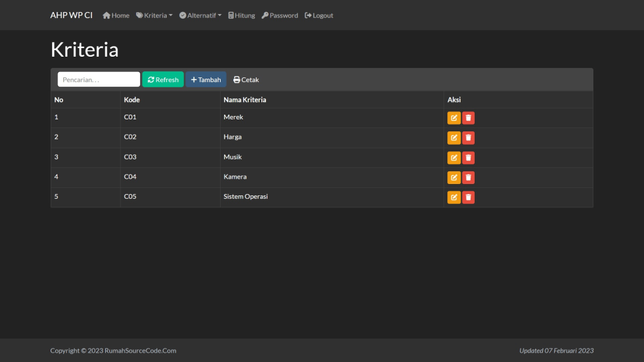Click the Copyright RumahSourceCode.Com footer text

(113, 351)
